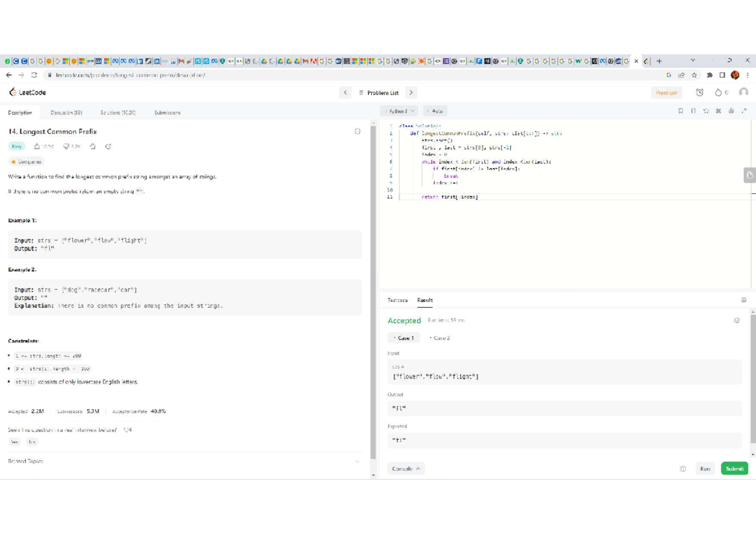756x534 pixels.
Task: Click the Run button
Action: [705, 469]
